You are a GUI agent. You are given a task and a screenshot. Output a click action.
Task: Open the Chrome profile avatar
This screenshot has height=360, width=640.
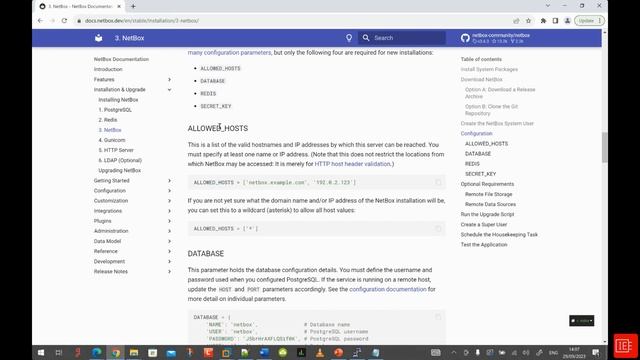click(567, 21)
